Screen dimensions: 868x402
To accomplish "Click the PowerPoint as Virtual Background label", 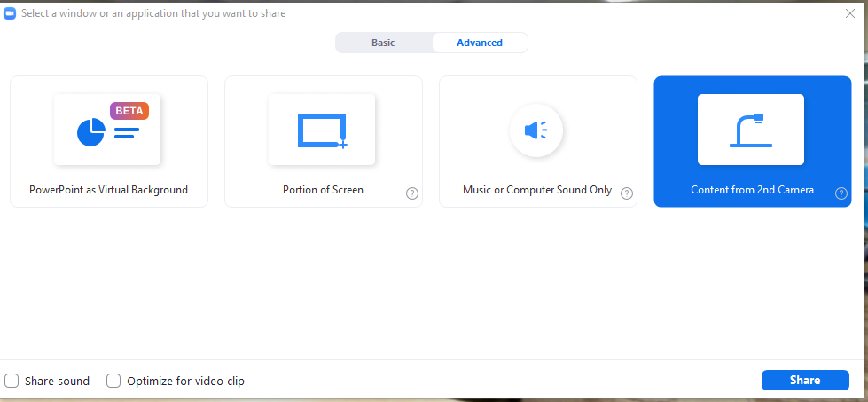I will (x=108, y=190).
